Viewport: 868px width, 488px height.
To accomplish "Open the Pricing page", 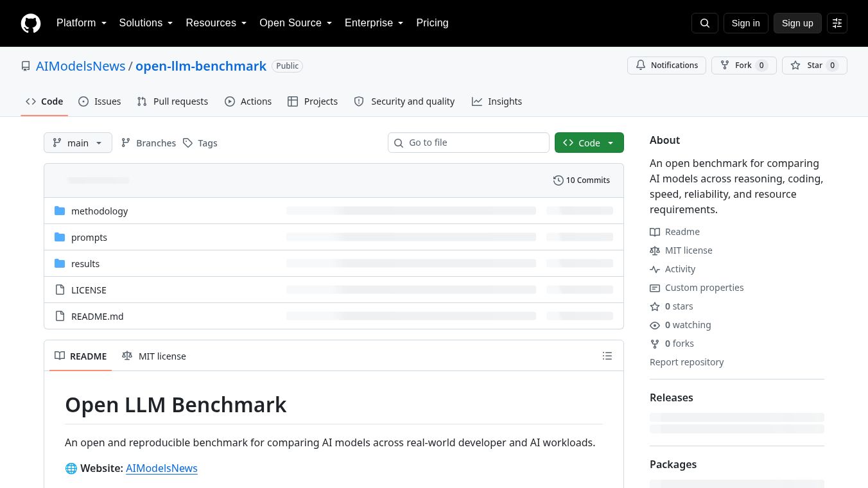I will [x=432, y=23].
